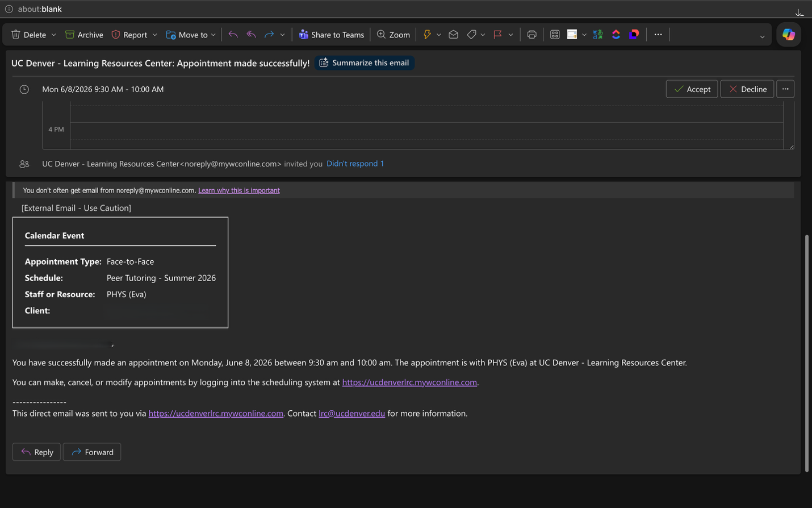Click the email subject 'Appointment made successfully!'
This screenshot has height=508, width=812.
[x=243, y=63]
